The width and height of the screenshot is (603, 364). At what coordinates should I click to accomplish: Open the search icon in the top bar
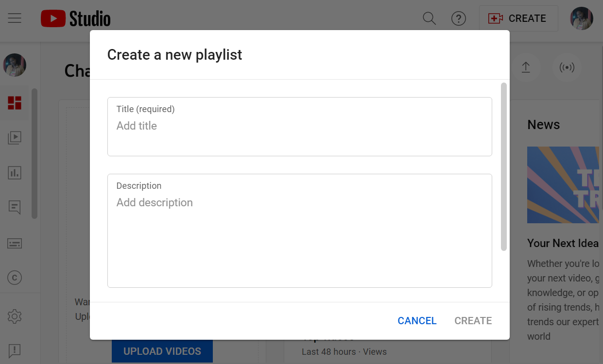[429, 18]
